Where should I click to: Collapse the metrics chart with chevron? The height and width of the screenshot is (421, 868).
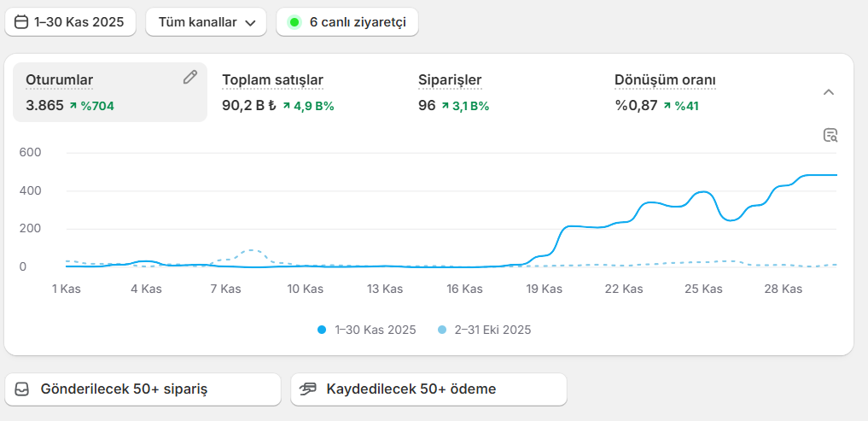[828, 92]
